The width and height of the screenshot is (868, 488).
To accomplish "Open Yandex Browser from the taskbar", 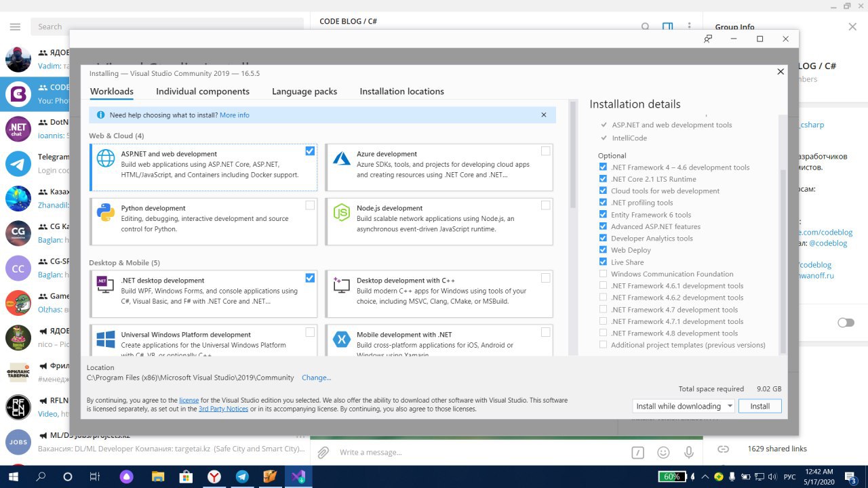I will point(214,476).
